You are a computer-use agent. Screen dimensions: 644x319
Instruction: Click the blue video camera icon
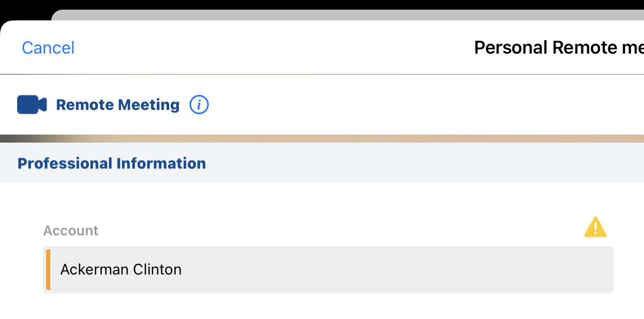point(32,105)
